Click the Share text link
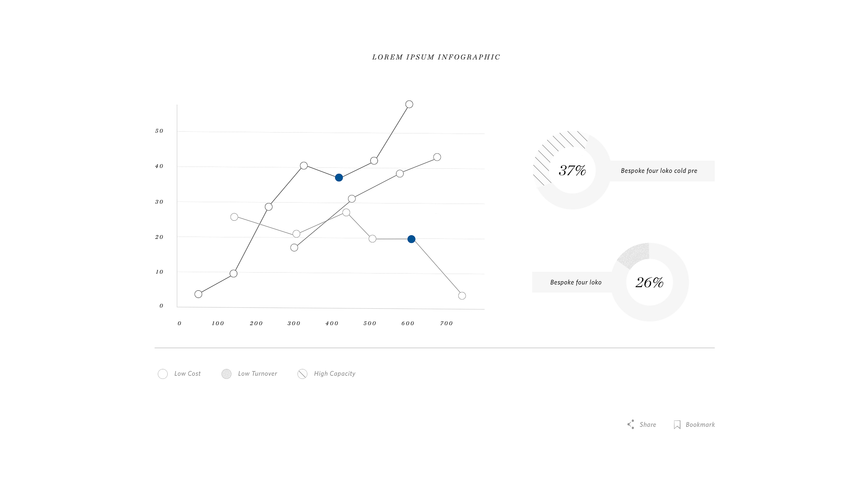This screenshot has height=488, width=868. tap(648, 425)
